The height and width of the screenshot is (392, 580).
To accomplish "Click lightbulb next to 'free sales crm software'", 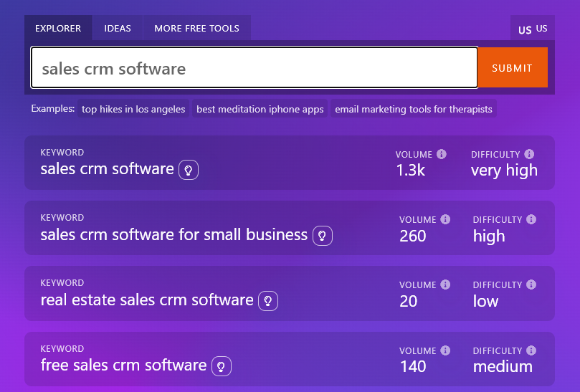I will pyautogui.click(x=222, y=366).
